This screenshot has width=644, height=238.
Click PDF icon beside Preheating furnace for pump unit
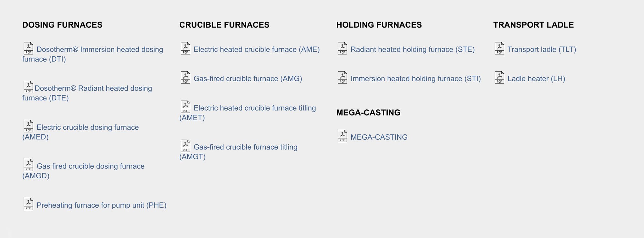click(28, 204)
